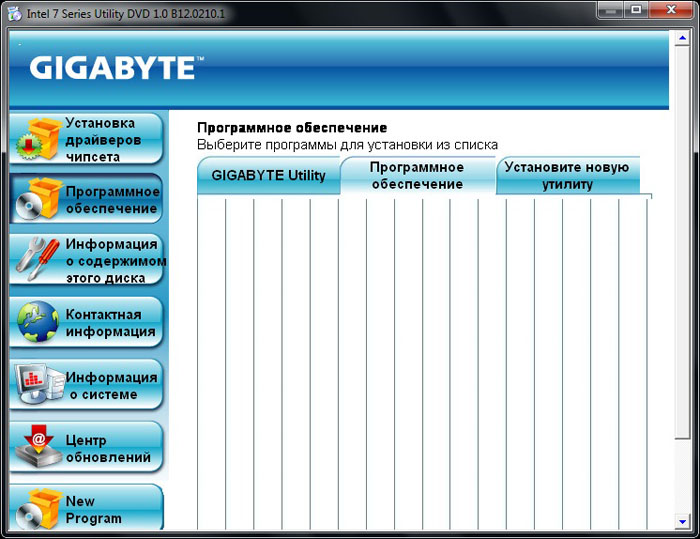
Task: Click the globe contact information icon
Action: (x=38, y=322)
